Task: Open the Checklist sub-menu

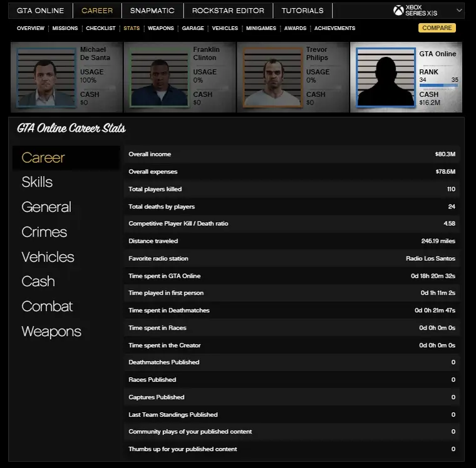Action: 101,28
